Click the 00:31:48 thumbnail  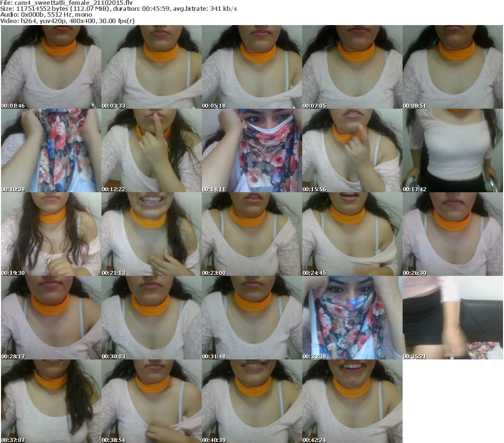[x=252, y=318]
